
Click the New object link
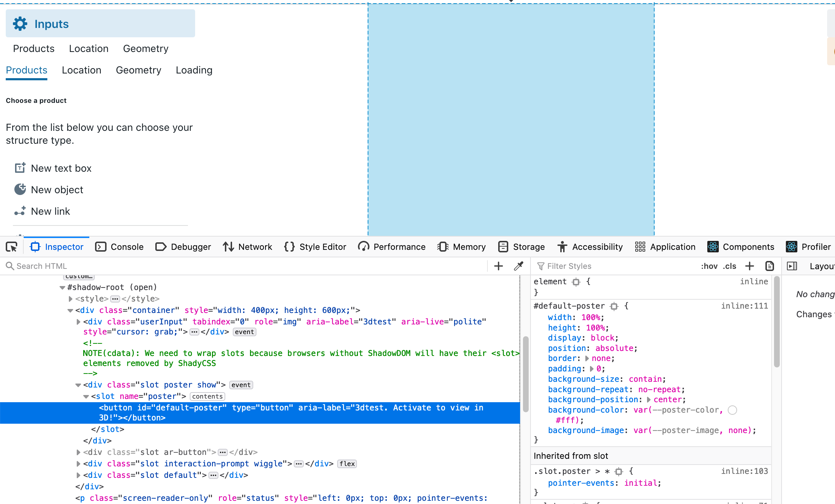(57, 190)
